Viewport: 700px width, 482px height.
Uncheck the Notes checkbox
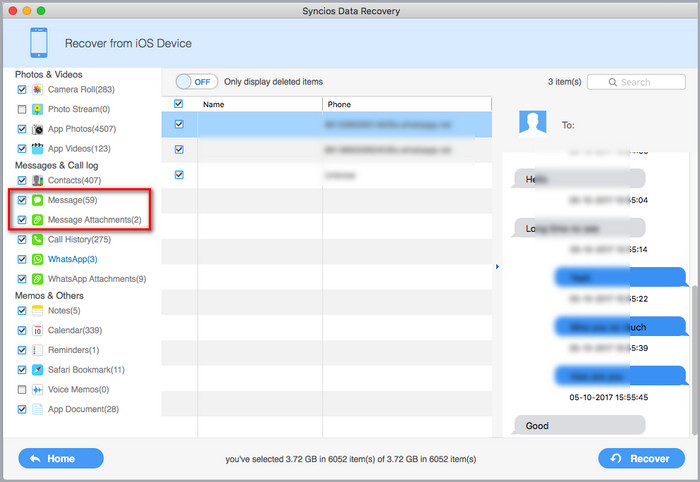pyautogui.click(x=21, y=311)
